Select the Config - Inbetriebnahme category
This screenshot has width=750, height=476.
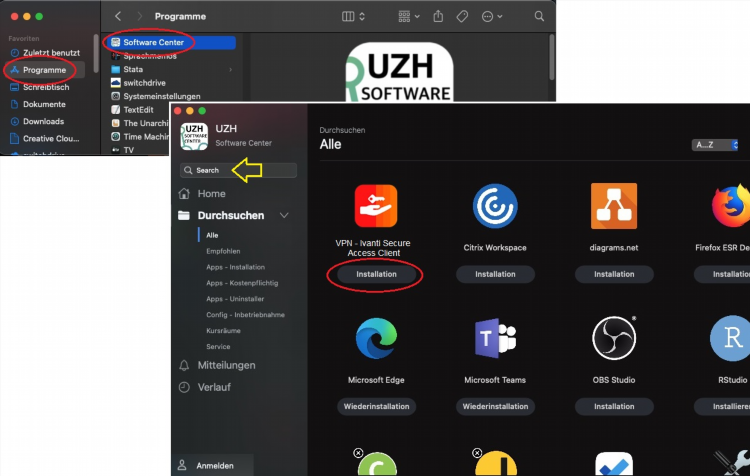pyautogui.click(x=245, y=315)
